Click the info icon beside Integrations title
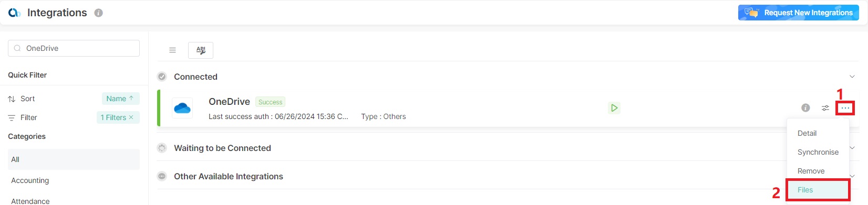The height and width of the screenshot is (205, 868). pyautogui.click(x=98, y=13)
